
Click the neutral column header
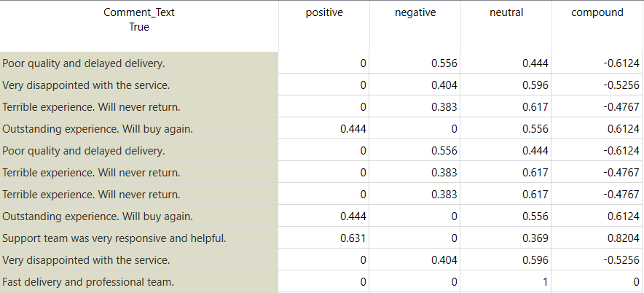click(x=506, y=12)
